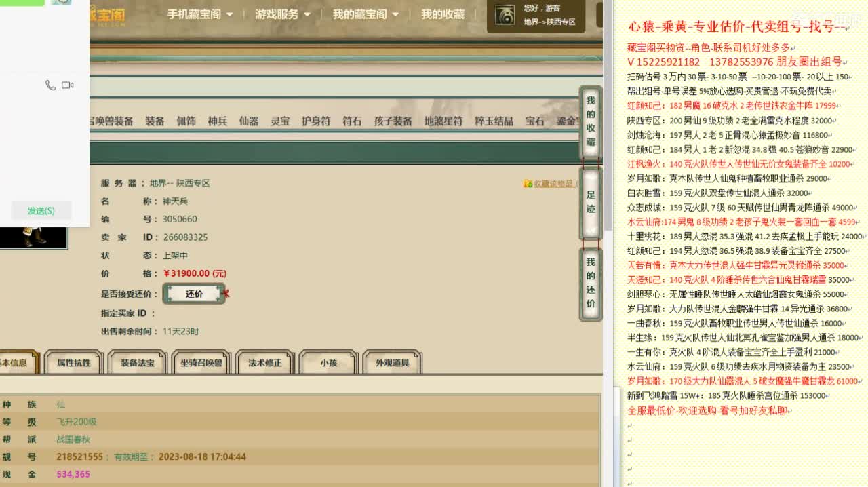868x487 pixels.
Task: Open 我的收藏 in top navigation
Action: click(443, 14)
